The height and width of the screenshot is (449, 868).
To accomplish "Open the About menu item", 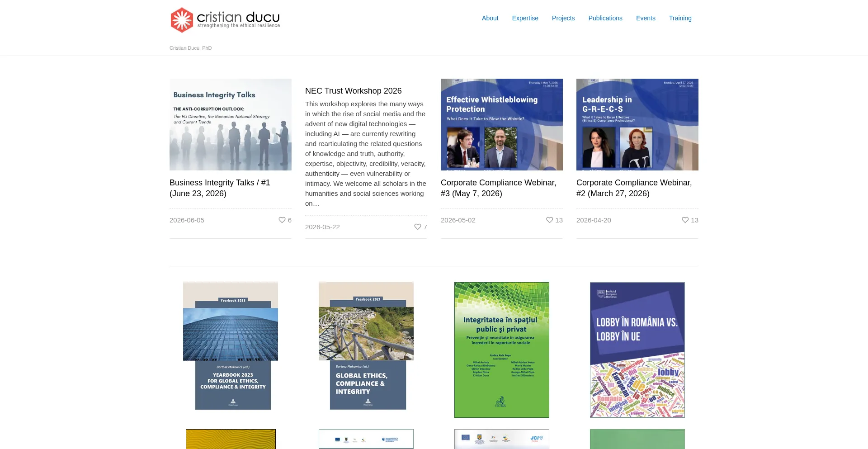I will [490, 18].
